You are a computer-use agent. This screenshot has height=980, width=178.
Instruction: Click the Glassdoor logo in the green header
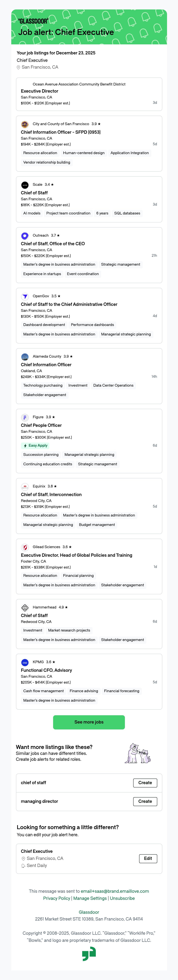(33, 21)
